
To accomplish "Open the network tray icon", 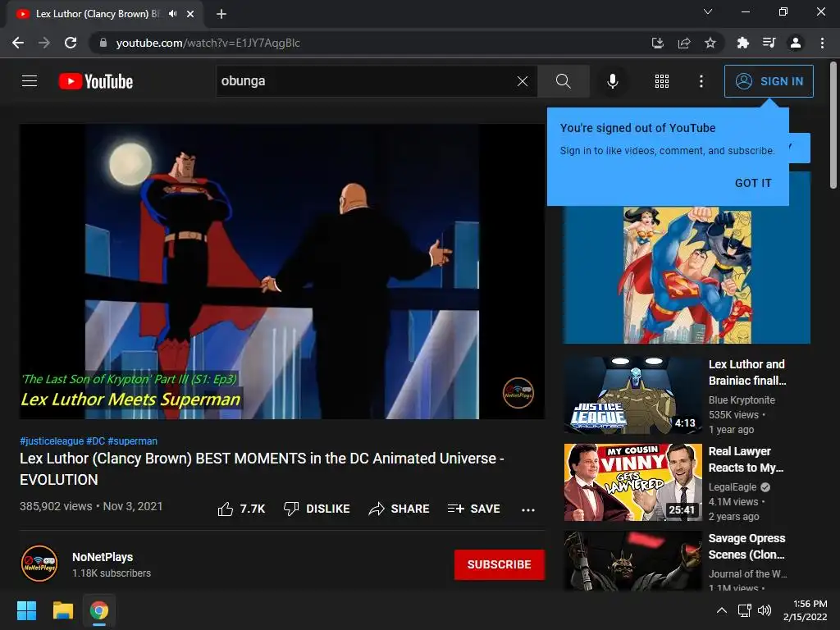I will (745, 610).
